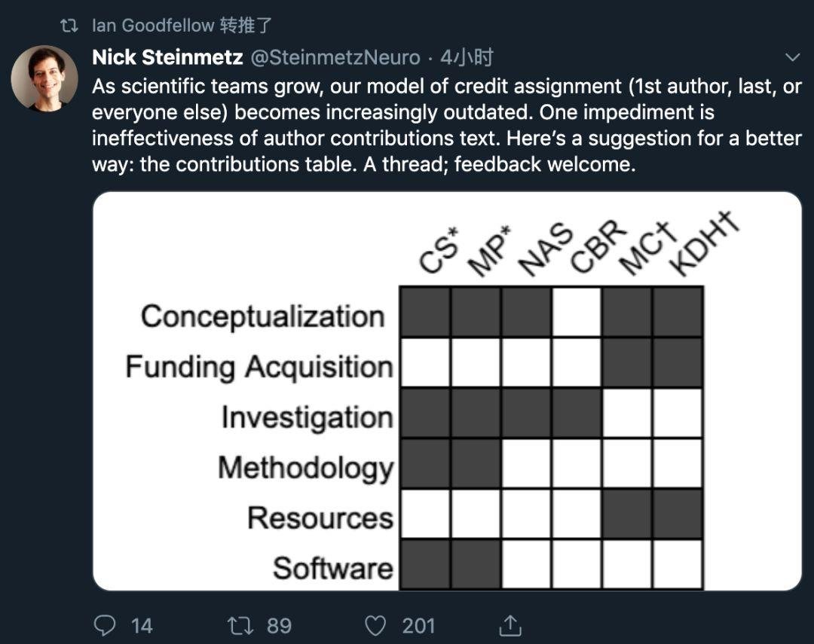Open the tweet via its 4小时 timestamp
814x644 pixels.
point(467,57)
